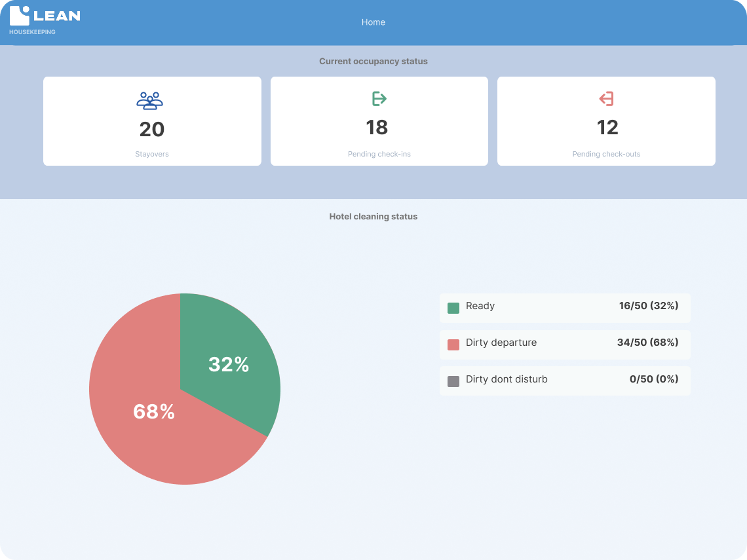Click the stayovers people icon
Screen dimensions: 747x560
point(149,100)
